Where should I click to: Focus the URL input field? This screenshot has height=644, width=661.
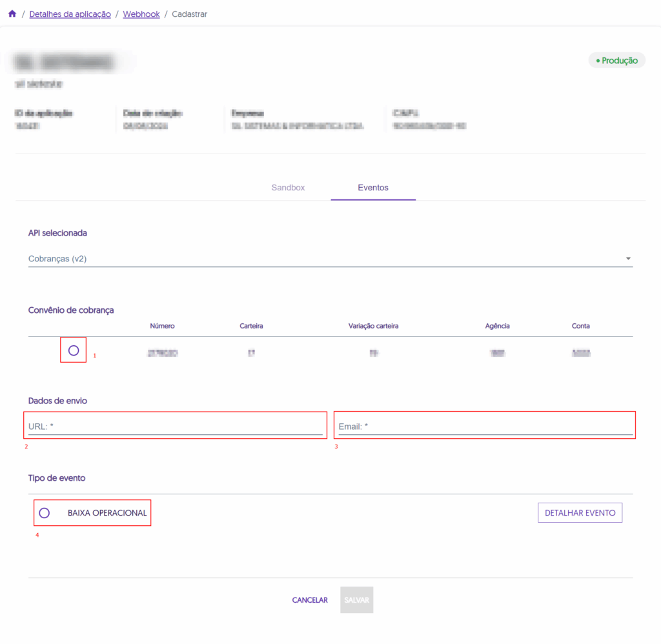174,427
